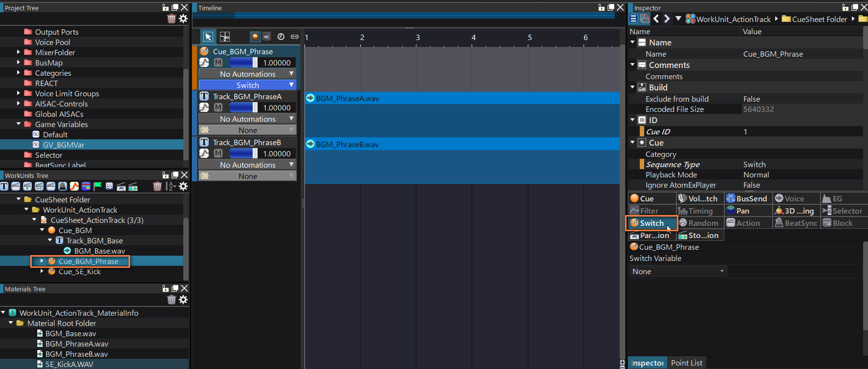This screenshot has height=369, width=868.
Task: Click the Project Tree trash icon
Action: [172, 19]
